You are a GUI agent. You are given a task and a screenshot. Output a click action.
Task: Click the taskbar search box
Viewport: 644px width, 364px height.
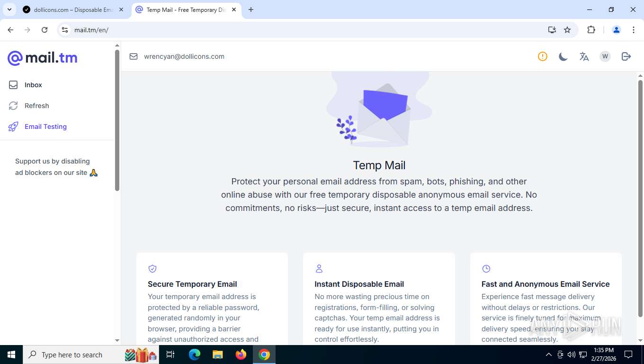92,355
